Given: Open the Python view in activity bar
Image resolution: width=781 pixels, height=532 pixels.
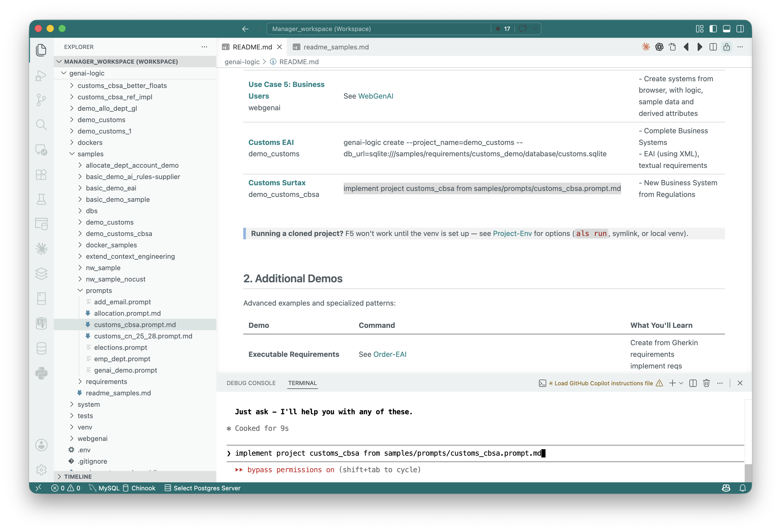Looking at the screenshot, I should (x=41, y=373).
